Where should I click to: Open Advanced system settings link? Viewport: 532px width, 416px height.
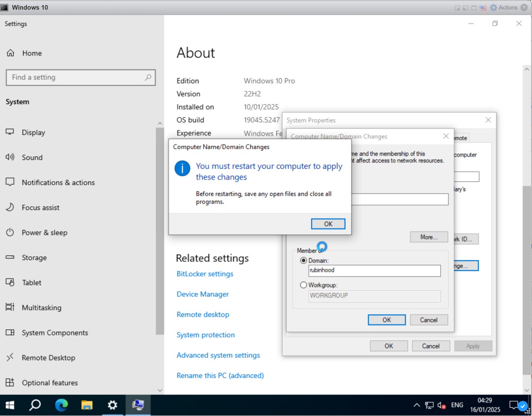click(218, 356)
